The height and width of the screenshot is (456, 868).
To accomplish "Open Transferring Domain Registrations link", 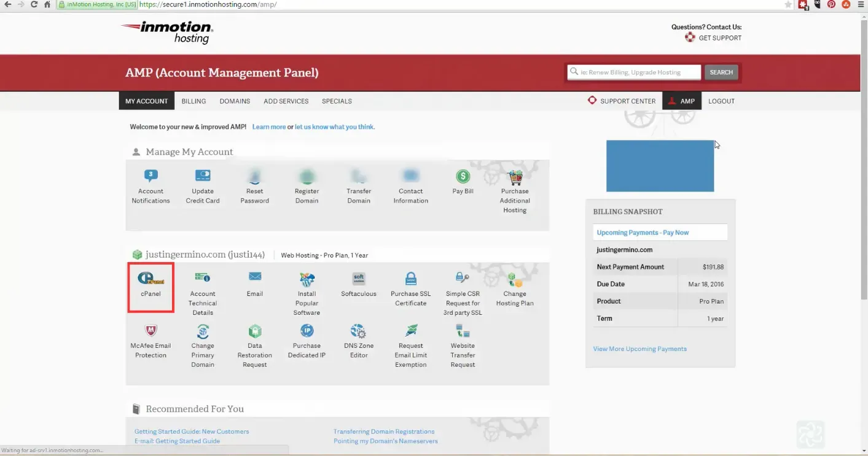I will click(x=384, y=431).
